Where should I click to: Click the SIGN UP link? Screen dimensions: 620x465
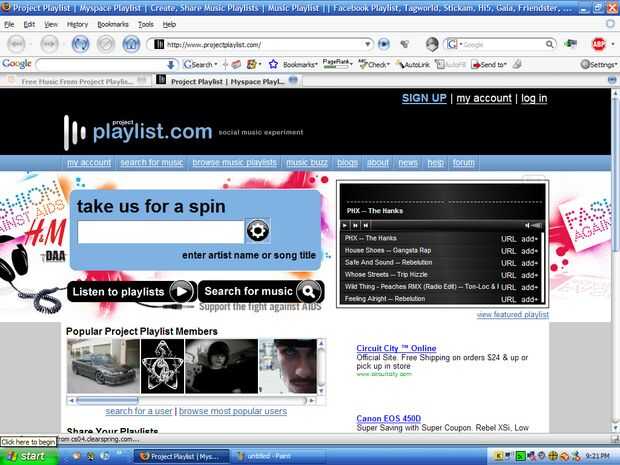(x=424, y=98)
